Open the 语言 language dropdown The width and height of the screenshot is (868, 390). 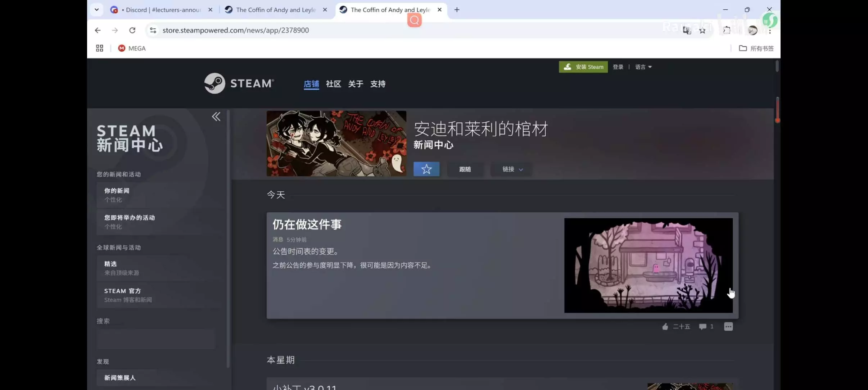click(643, 67)
